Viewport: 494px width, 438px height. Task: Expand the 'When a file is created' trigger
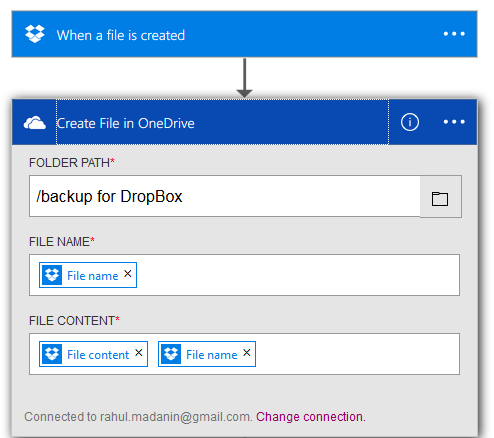[244, 34]
